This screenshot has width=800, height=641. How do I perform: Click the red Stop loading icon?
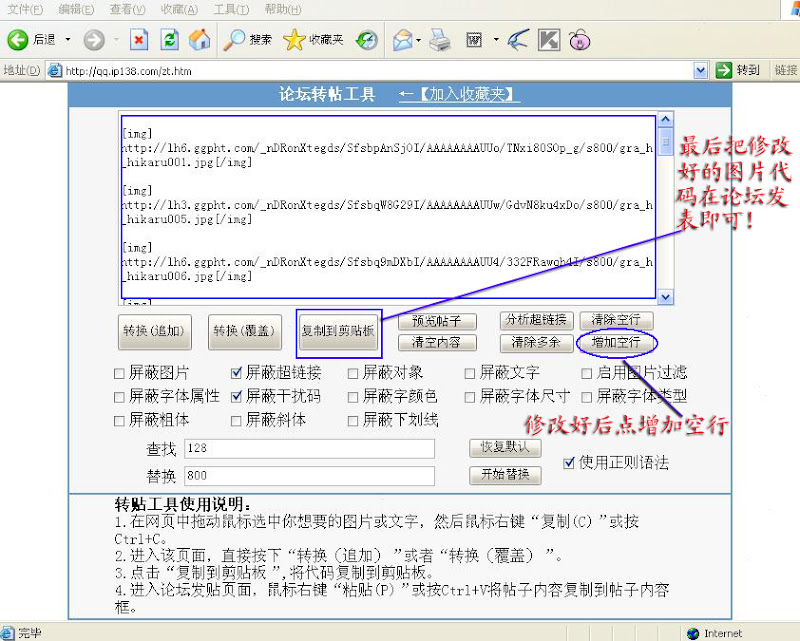tap(139, 40)
